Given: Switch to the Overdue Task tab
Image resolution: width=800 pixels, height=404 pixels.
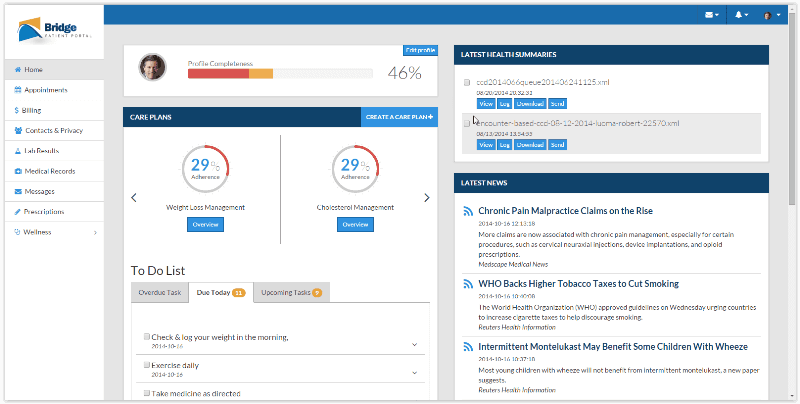Looking at the screenshot, I should tap(160, 293).
